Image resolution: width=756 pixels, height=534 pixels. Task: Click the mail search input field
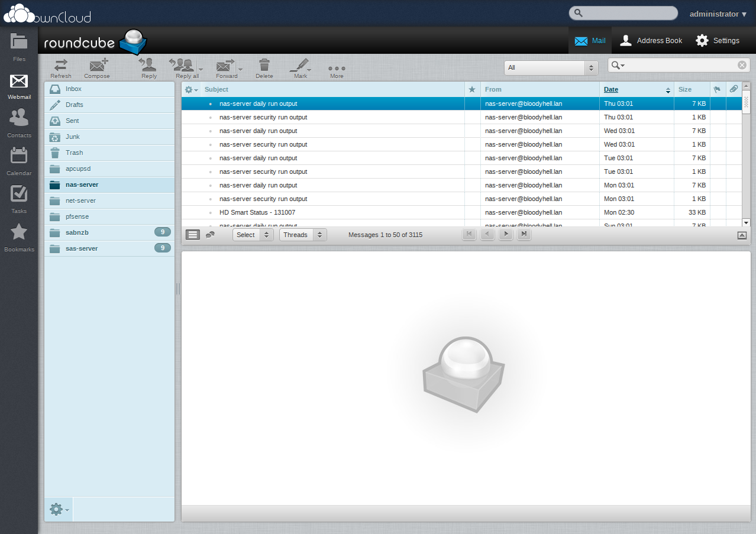click(x=680, y=65)
